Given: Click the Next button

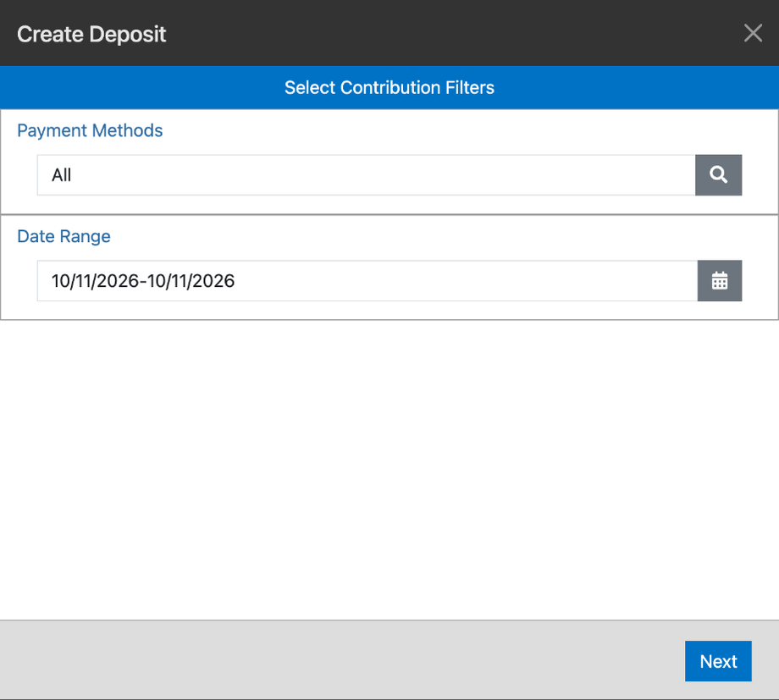Looking at the screenshot, I should 718,661.
